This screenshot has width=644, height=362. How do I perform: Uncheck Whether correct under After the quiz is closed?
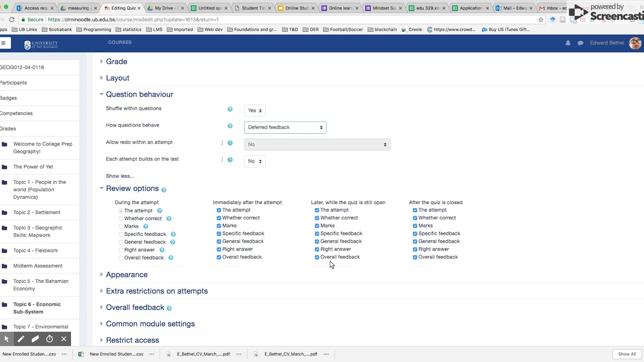[x=415, y=218]
